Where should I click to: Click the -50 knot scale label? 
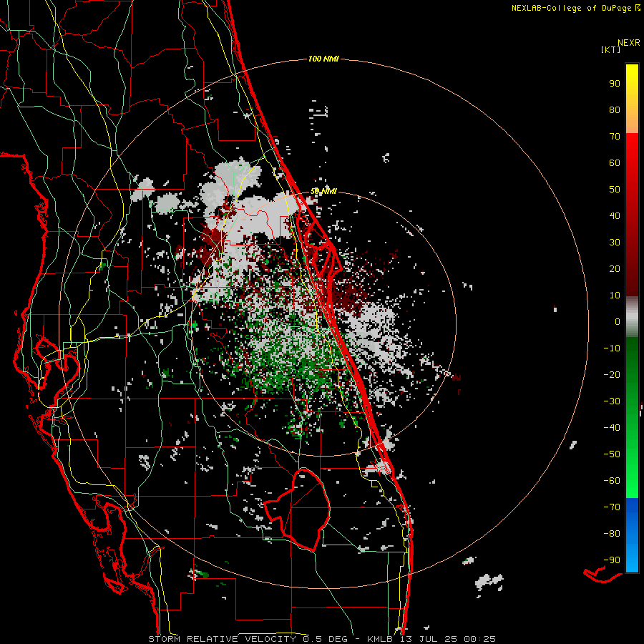pos(612,454)
